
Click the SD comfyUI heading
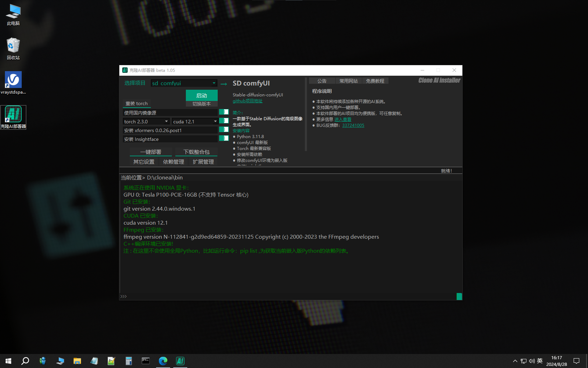coord(251,83)
